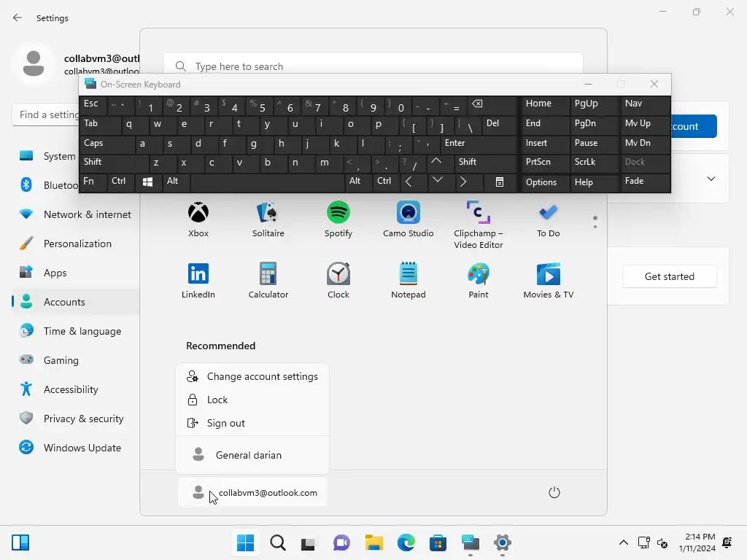Open Apps settings category
Viewport: 747px width, 560px height.
click(x=76, y=273)
